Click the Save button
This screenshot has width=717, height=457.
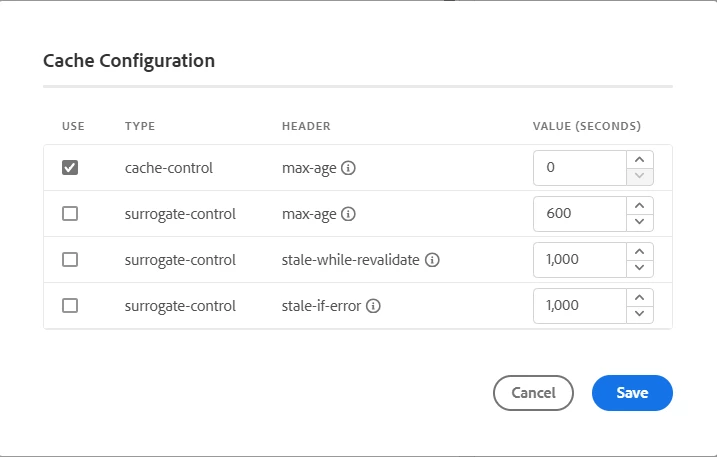coord(632,393)
